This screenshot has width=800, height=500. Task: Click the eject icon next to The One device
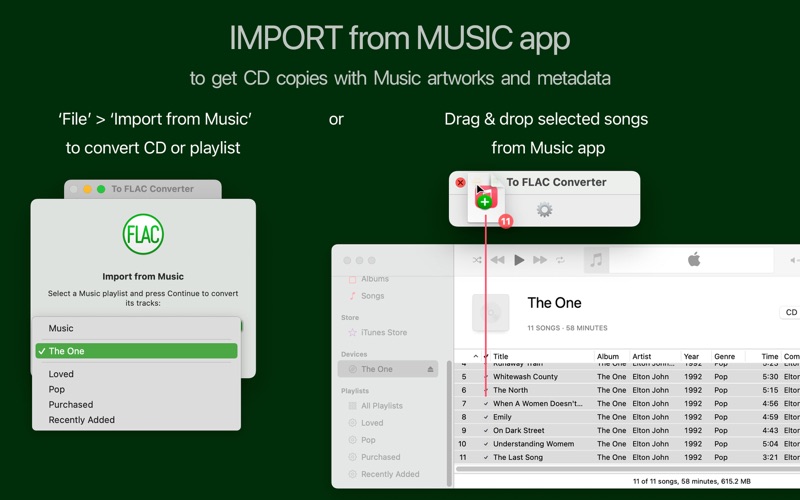click(x=430, y=369)
